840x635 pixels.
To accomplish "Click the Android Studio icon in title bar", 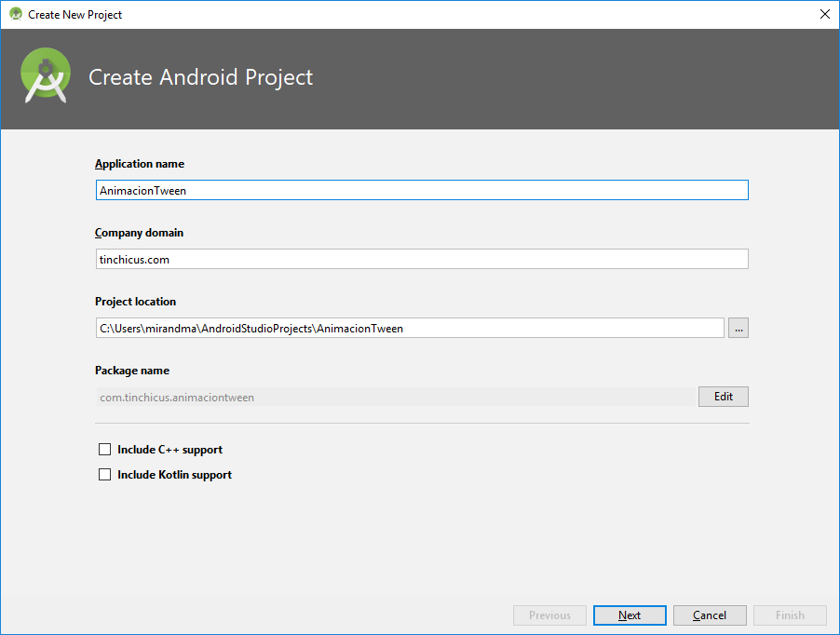I will (x=18, y=14).
